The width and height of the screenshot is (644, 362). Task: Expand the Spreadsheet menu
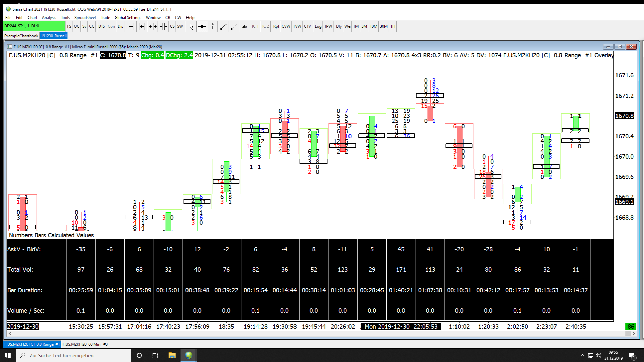point(85,18)
